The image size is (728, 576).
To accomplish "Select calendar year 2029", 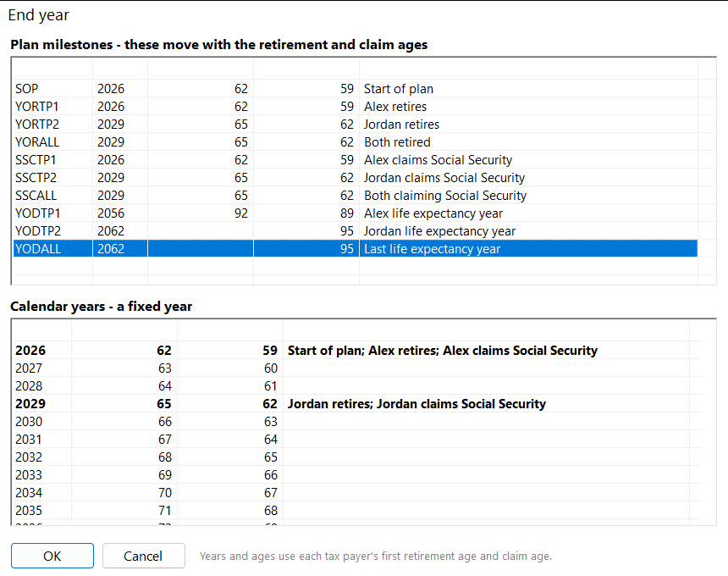I will tap(30, 404).
